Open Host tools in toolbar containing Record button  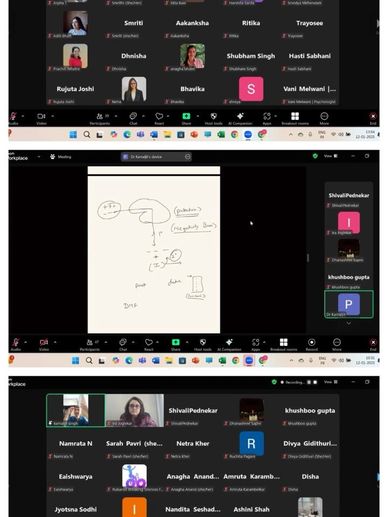203,344
